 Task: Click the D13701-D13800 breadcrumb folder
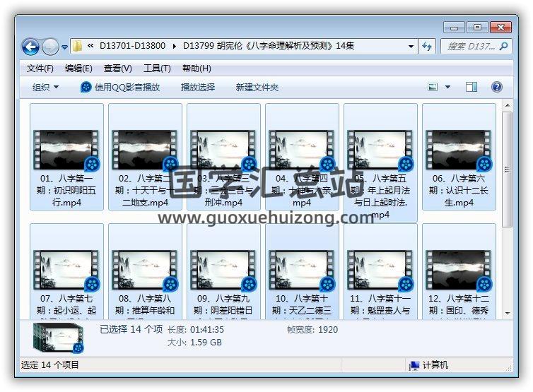click(x=132, y=46)
